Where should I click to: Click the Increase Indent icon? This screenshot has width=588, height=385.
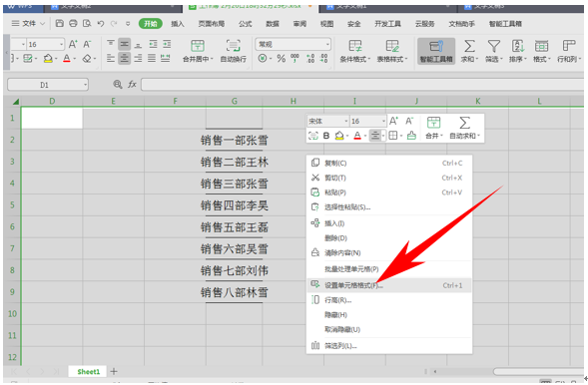tap(167, 44)
